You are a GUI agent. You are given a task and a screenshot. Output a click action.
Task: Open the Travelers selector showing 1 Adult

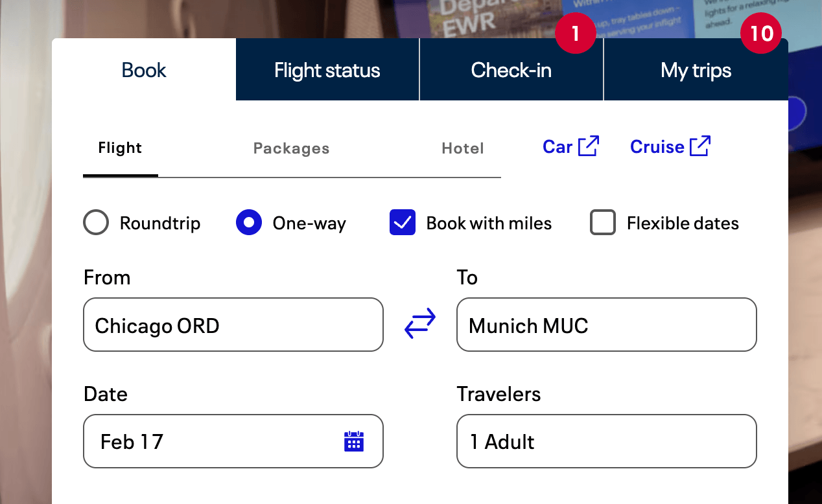pos(607,441)
